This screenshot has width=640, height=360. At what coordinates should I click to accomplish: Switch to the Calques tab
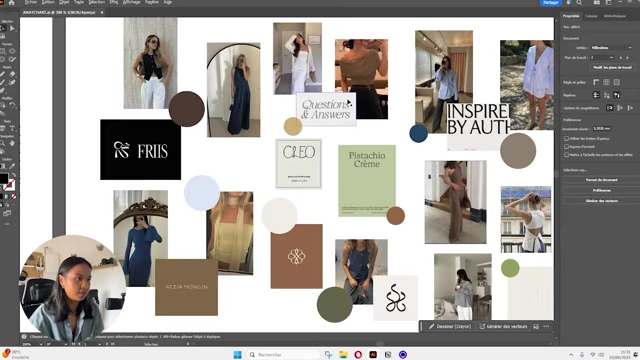pyautogui.click(x=591, y=16)
